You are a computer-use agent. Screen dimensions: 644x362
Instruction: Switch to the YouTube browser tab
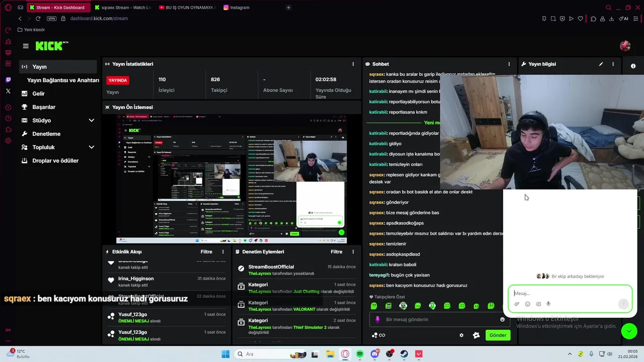187,8
